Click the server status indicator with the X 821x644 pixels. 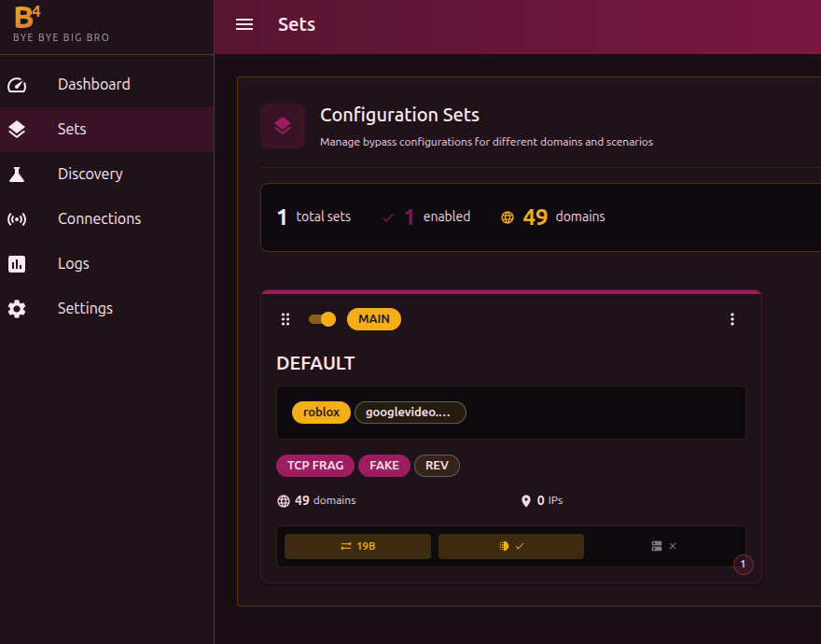click(x=663, y=546)
